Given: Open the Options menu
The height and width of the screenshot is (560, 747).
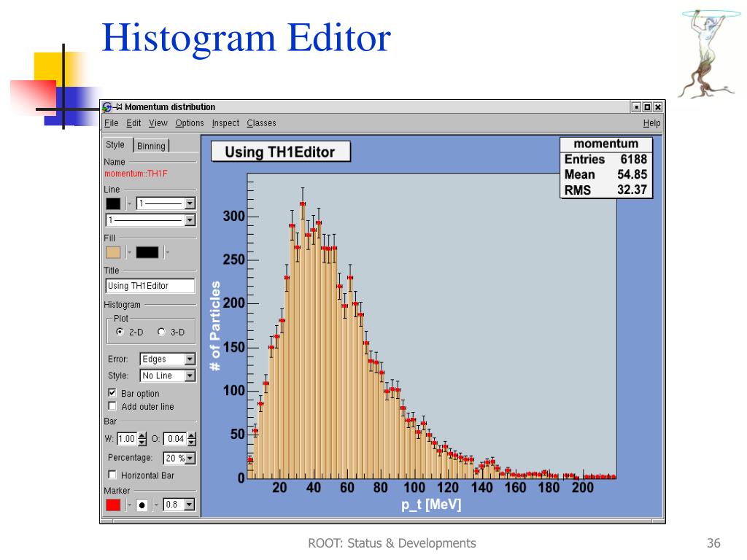Looking at the screenshot, I should tap(189, 123).
